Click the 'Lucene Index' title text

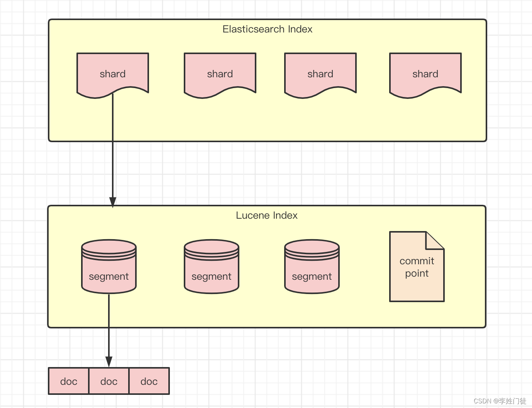pyautogui.click(x=267, y=216)
